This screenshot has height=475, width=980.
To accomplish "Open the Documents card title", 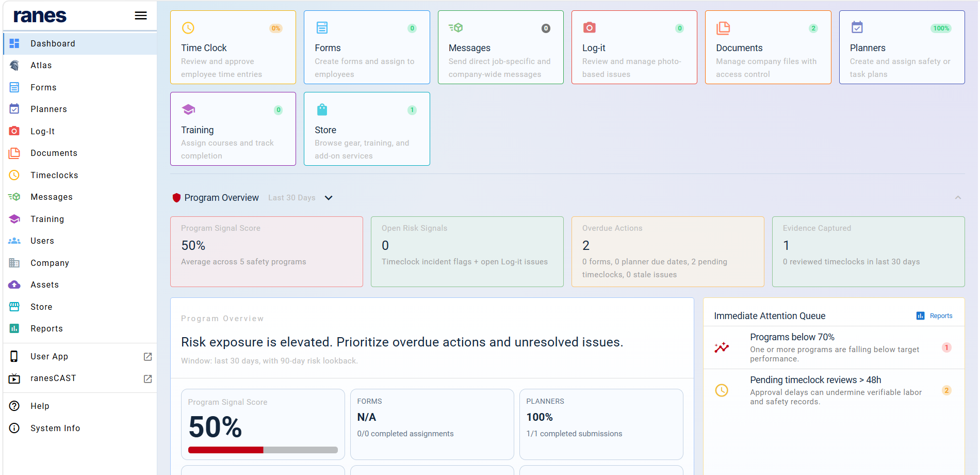I will coord(739,48).
